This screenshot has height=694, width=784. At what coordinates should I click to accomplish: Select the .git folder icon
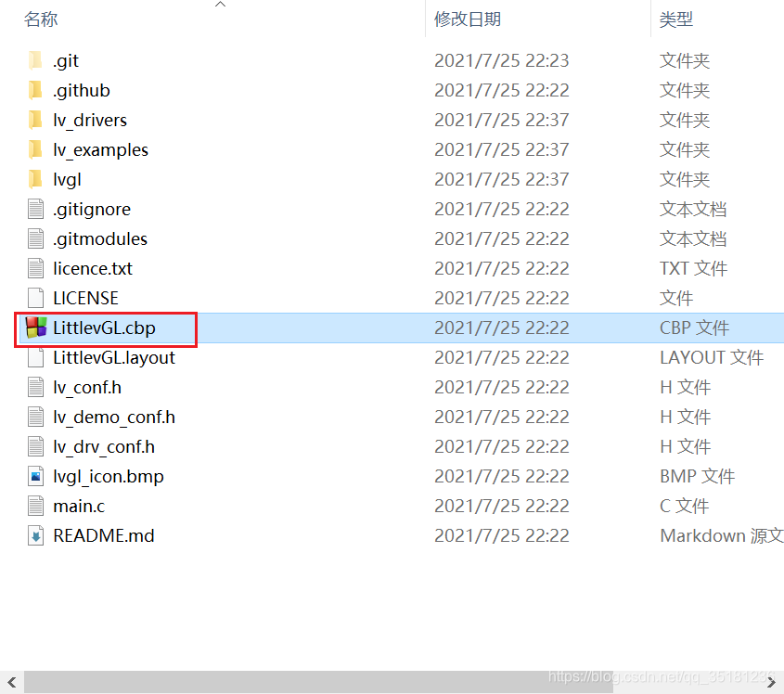(x=35, y=60)
